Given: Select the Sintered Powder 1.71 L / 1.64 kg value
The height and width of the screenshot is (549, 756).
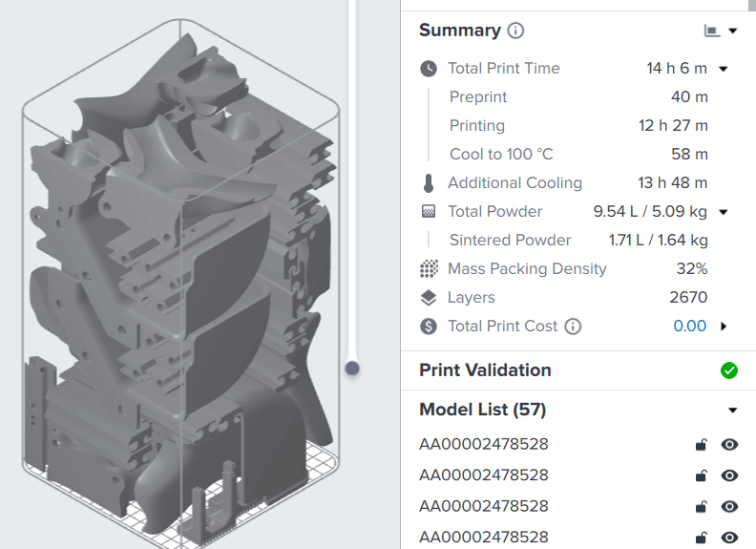Looking at the screenshot, I should (658, 241).
